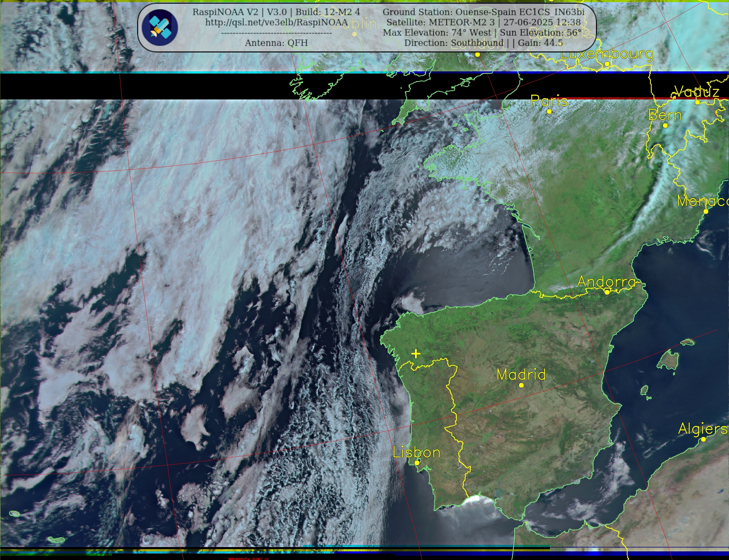Click the Antenna: QFH text
Screen dimensions: 729x560
(x=276, y=43)
